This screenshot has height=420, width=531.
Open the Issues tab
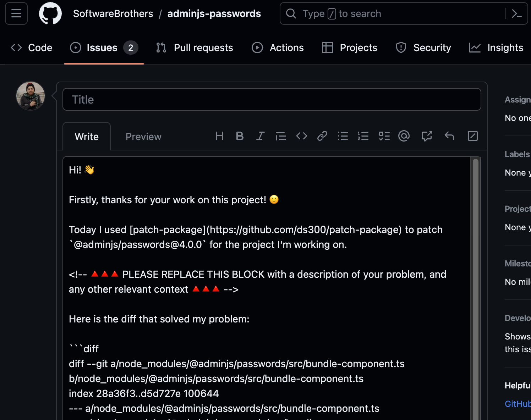click(x=104, y=48)
